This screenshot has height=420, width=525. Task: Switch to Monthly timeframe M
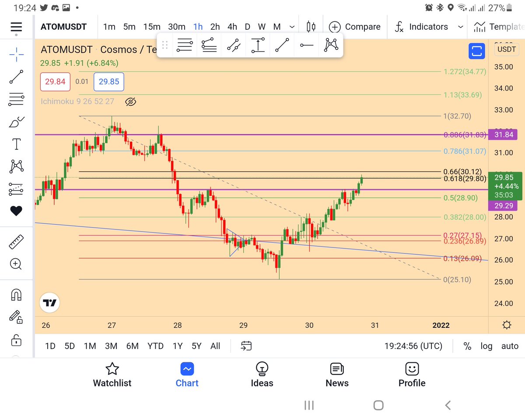pos(277,27)
